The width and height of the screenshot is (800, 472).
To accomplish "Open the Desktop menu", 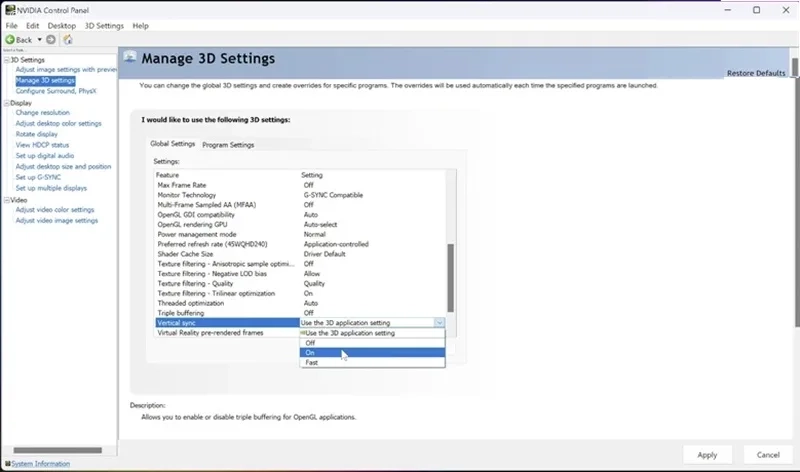I will pos(62,26).
